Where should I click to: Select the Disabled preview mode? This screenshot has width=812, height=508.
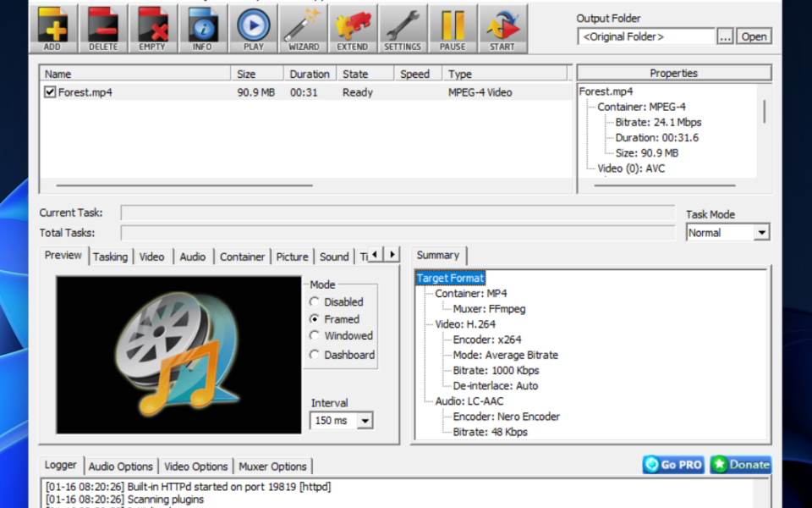[315, 301]
